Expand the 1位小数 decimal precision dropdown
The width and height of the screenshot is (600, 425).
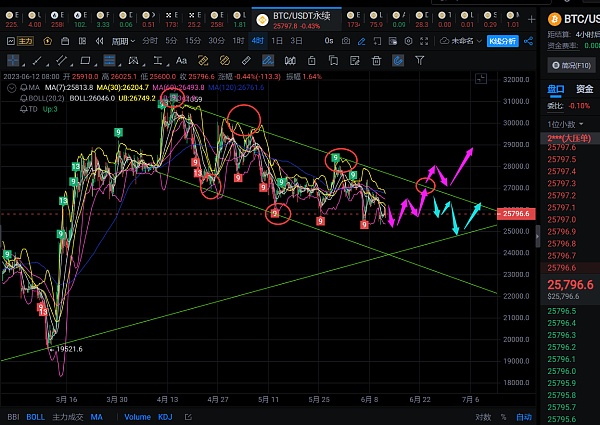pos(563,123)
